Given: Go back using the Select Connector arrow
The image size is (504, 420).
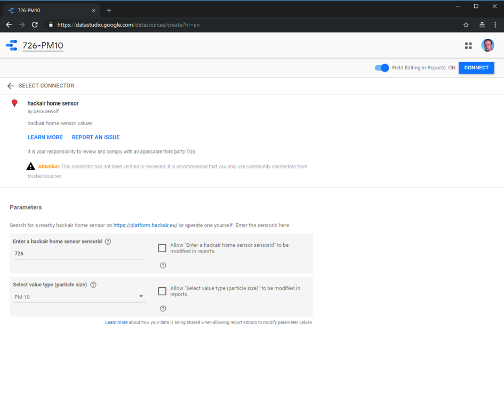Looking at the screenshot, I should [x=11, y=86].
